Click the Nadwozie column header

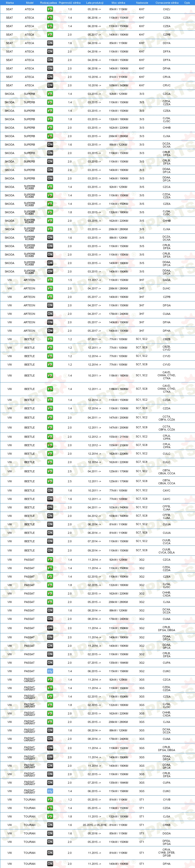[142, 3]
